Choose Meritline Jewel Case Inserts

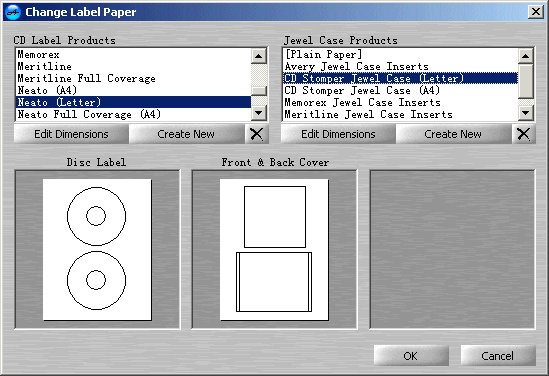[x=400, y=114]
